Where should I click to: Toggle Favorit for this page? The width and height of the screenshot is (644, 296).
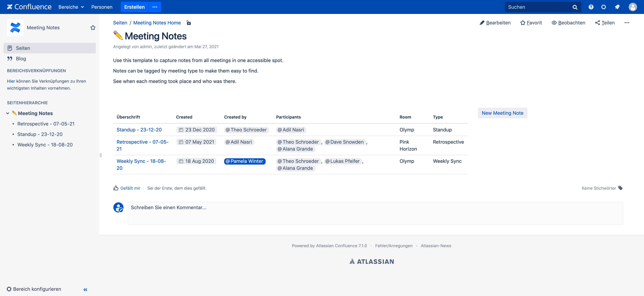pyautogui.click(x=531, y=23)
